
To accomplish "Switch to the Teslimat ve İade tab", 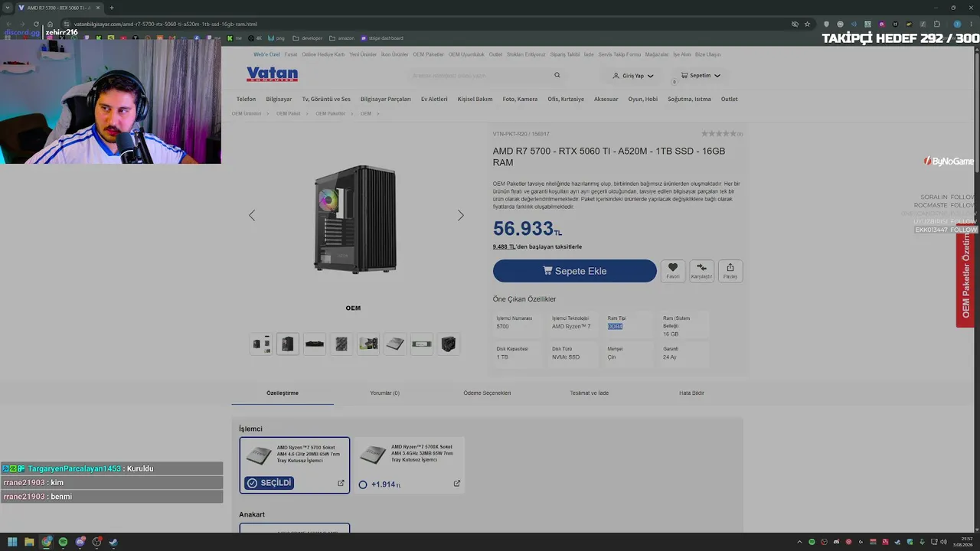I will tap(590, 393).
